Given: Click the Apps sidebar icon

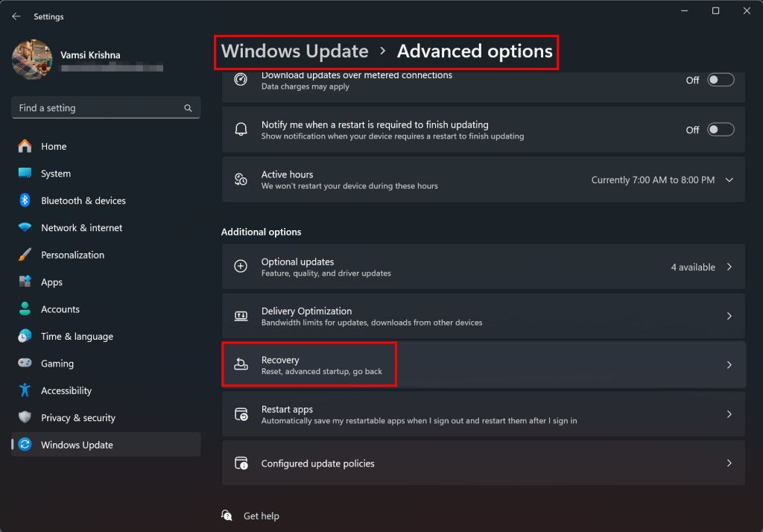Looking at the screenshot, I should point(25,282).
